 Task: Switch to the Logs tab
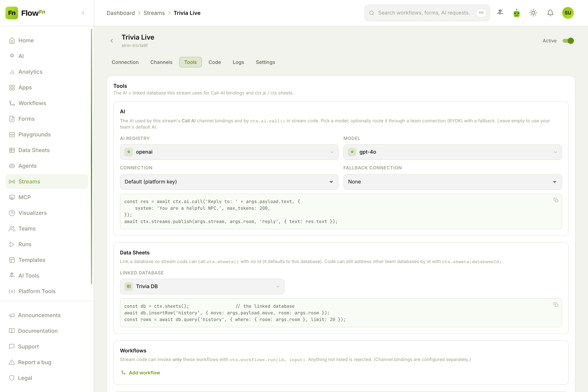[238, 62]
